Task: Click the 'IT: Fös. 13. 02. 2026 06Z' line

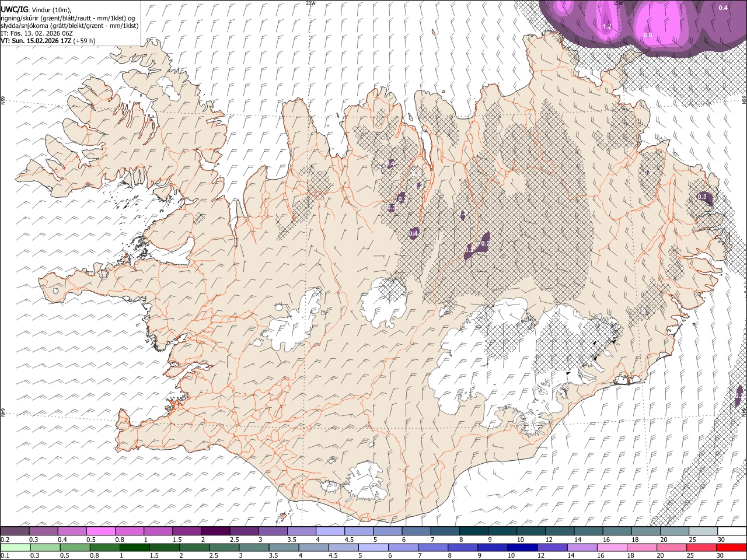Action: pyautogui.click(x=37, y=33)
